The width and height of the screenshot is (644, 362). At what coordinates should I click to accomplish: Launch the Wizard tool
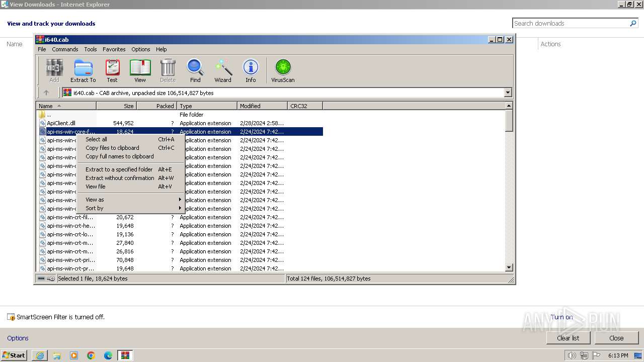click(x=223, y=70)
